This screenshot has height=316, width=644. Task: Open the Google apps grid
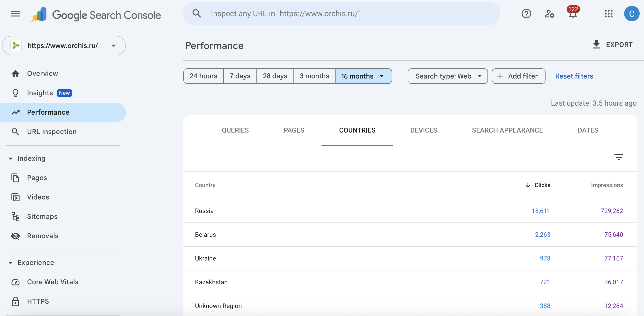click(x=608, y=14)
